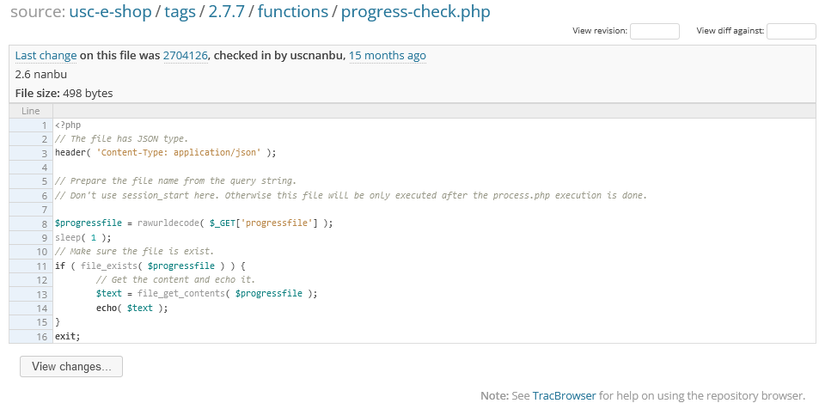Image resolution: width=825 pixels, height=403 pixels.
Task: Jump to line number 11
Action: (x=43, y=266)
